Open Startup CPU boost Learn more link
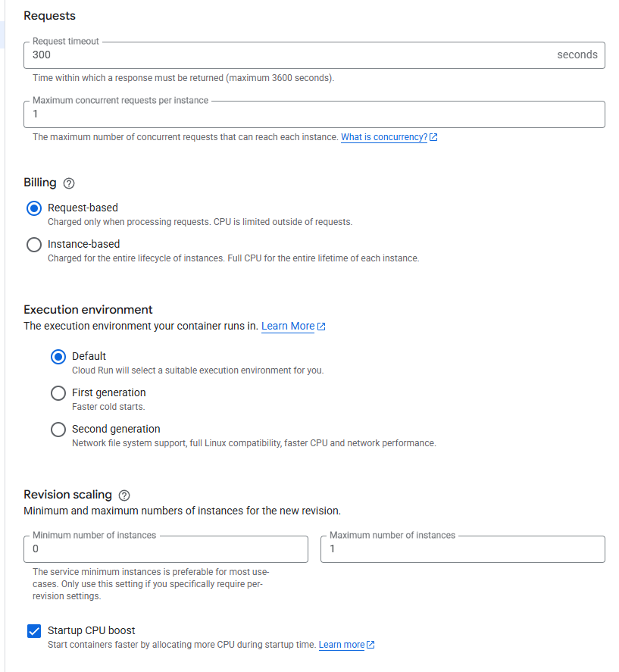619x672 pixels. pyautogui.click(x=341, y=645)
